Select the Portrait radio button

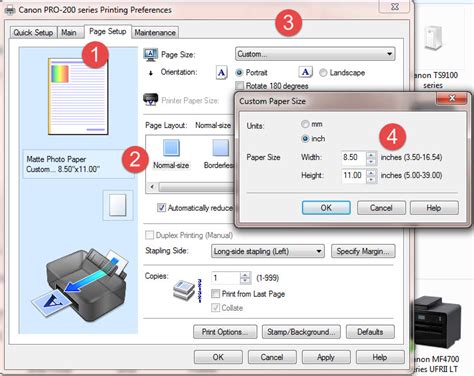[x=239, y=72]
